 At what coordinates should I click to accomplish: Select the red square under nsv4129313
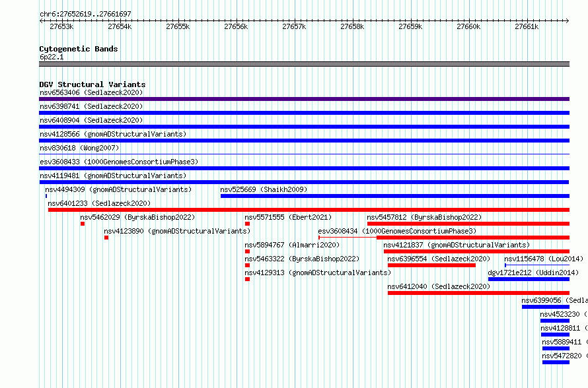[x=247, y=279]
